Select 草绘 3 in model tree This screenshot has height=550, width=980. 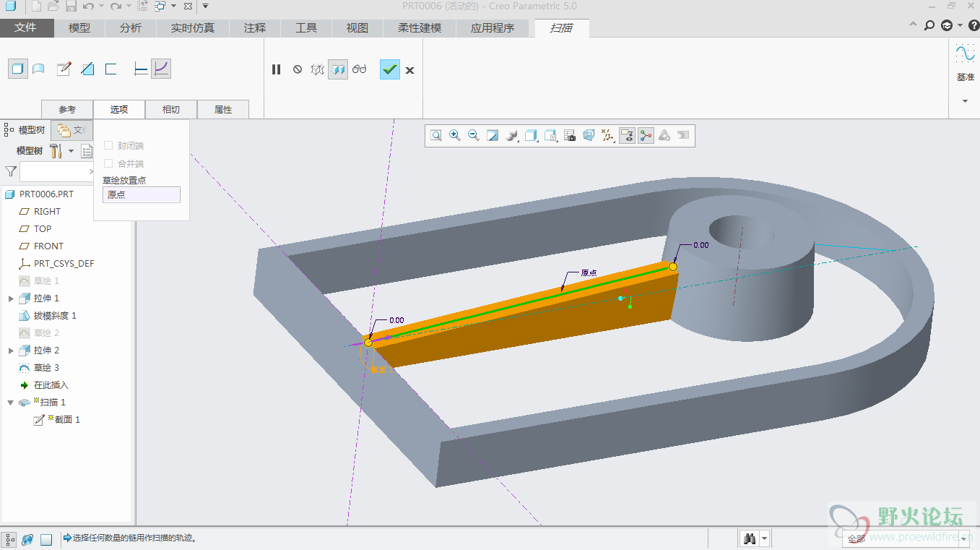click(46, 368)
